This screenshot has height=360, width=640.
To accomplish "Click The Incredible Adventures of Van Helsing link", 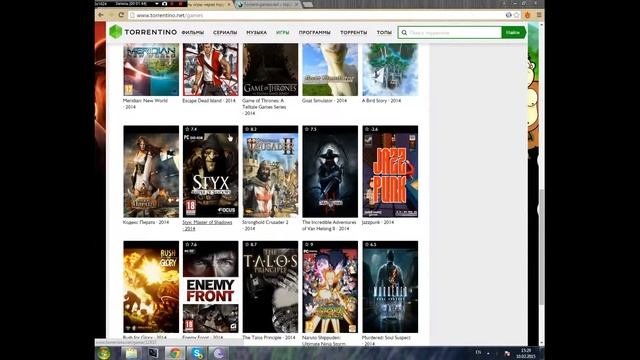I will (x=329, y=225).
